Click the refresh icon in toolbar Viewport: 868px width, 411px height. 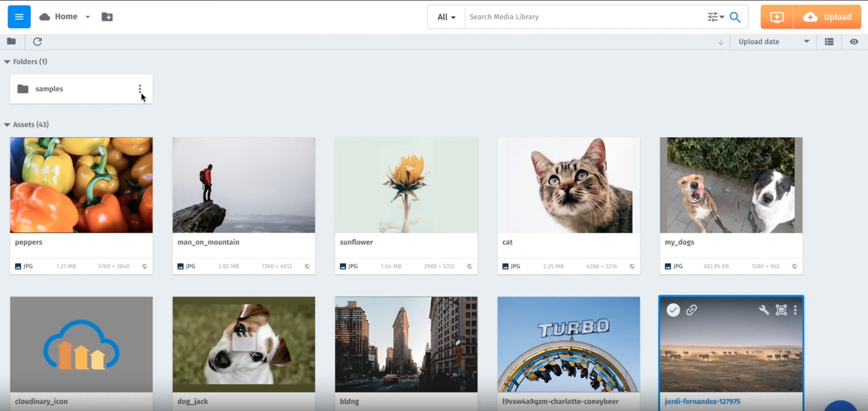pyautogui.click(x=37, y=42)
